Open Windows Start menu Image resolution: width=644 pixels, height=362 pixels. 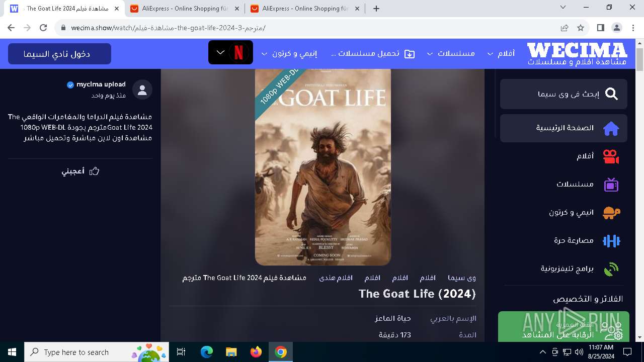pos(12,352)
